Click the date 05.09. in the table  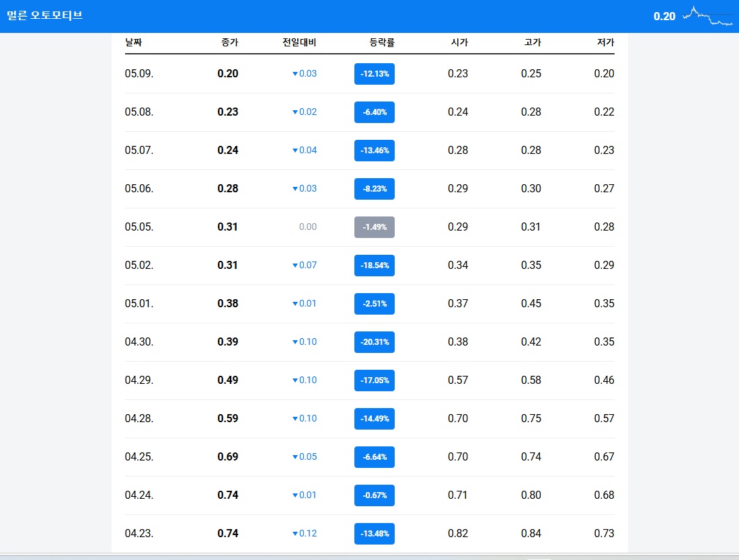(139, 73)
